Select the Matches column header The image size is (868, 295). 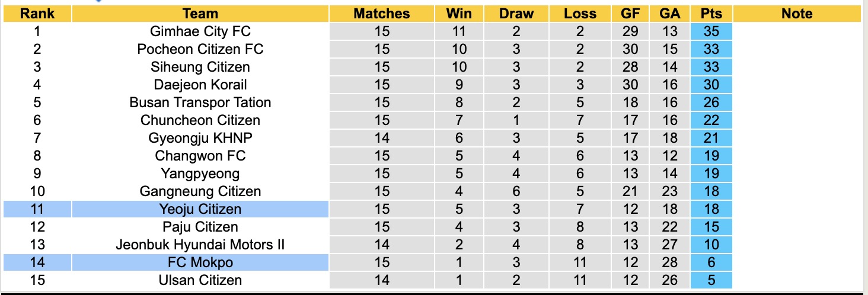click(382, 14)
